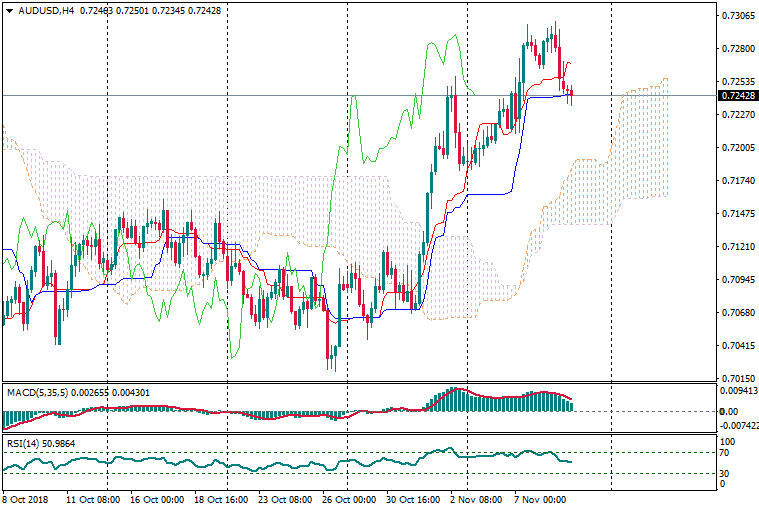Select the 0.72005 price level on axis

(x=735, y=148)
